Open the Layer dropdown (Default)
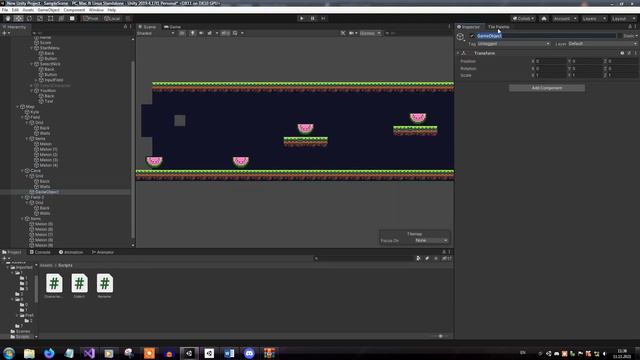 tap(602, 44)
